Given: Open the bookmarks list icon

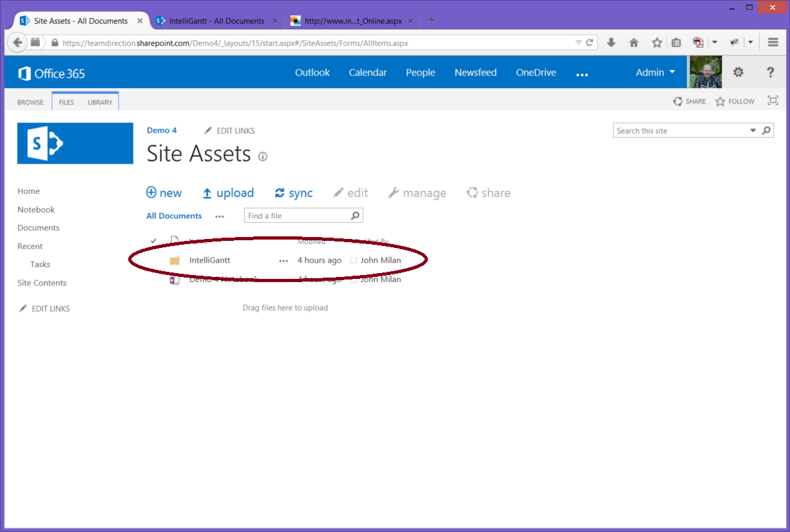Looking at the screenshot, I should (x=676, y=43).
